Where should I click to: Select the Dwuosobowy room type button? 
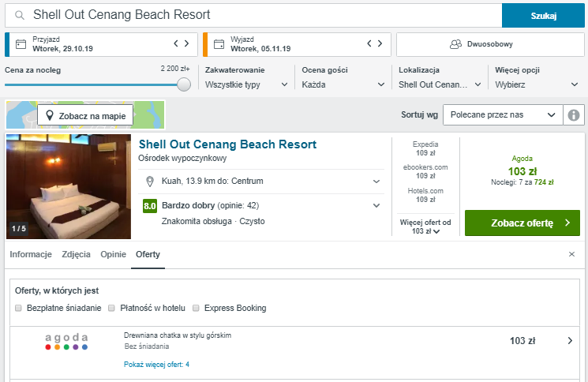[490, 44]
